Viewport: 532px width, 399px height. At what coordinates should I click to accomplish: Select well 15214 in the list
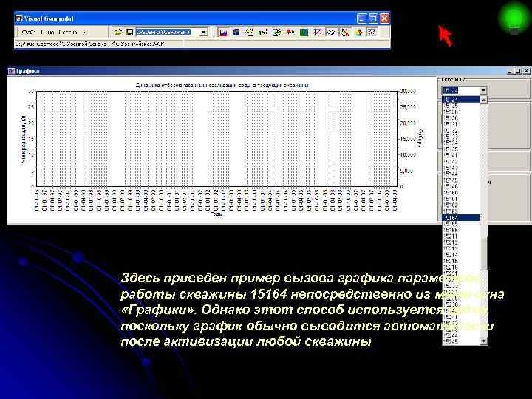pyautogui.click(x=461, y=255)
